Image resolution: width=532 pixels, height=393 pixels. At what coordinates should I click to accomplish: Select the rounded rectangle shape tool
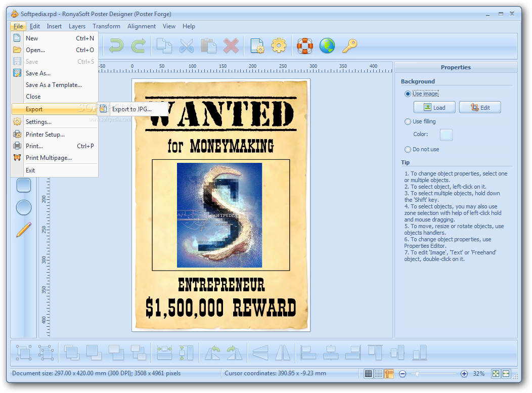pyautogui.click(x=24, y=185)
